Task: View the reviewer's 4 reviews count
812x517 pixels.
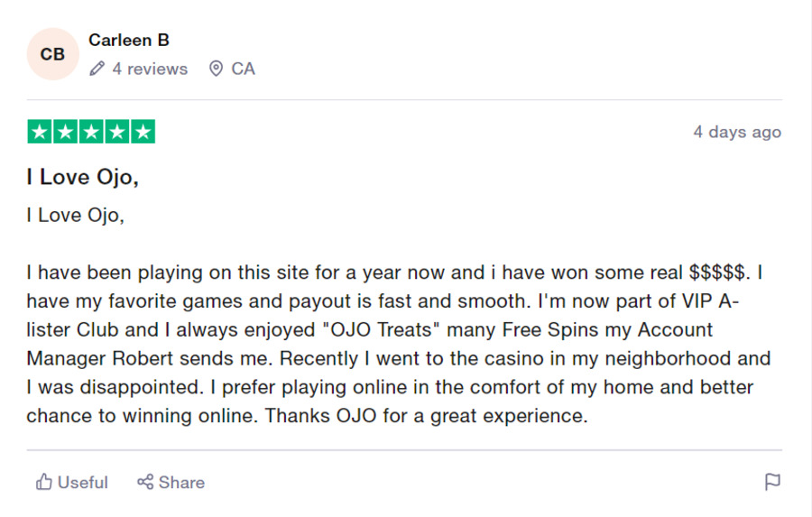Action: [x=150, y=69]
